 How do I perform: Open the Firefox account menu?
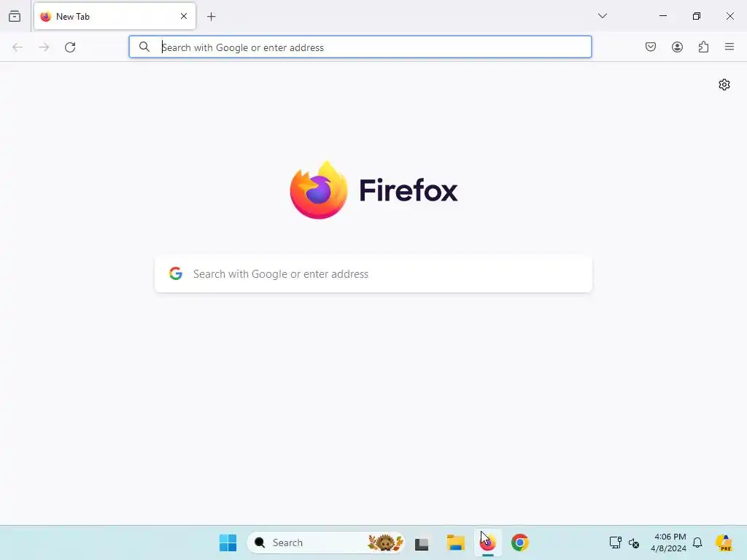677,47
